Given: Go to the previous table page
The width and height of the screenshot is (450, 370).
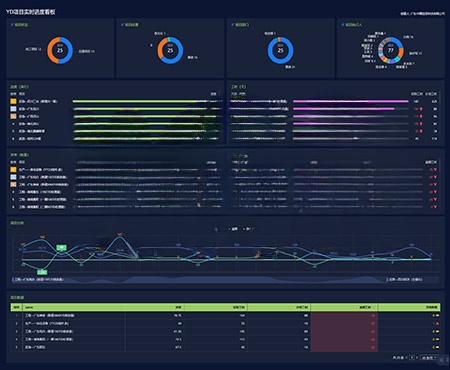Looking at the screenshot, I should (406, 358).
